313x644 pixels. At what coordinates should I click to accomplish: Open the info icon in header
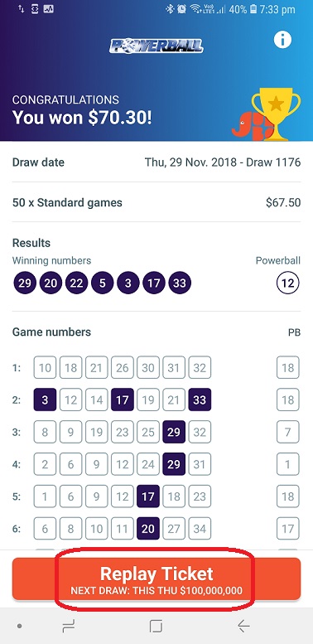[x=282, y=40]
